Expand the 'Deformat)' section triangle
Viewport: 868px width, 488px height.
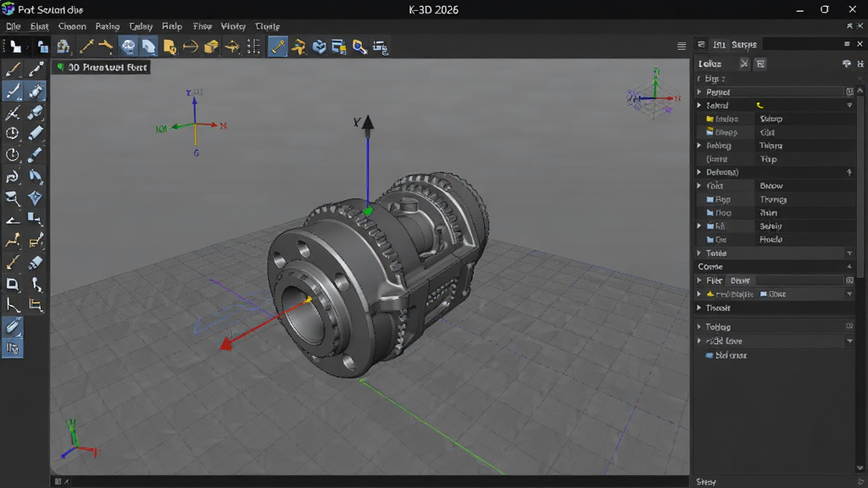(699, 172)
